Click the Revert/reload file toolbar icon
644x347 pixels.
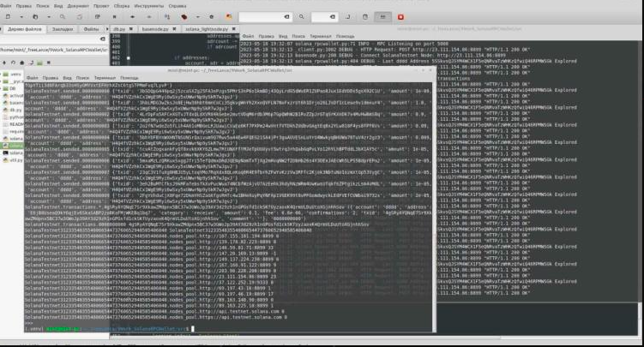coord(98,17)
